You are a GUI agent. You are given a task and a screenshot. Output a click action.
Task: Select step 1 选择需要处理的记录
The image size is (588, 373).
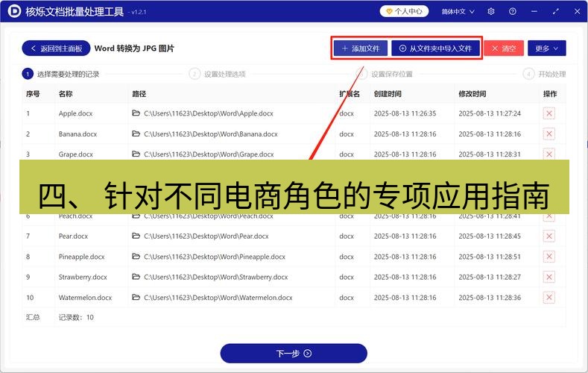(x=61, y=74)
